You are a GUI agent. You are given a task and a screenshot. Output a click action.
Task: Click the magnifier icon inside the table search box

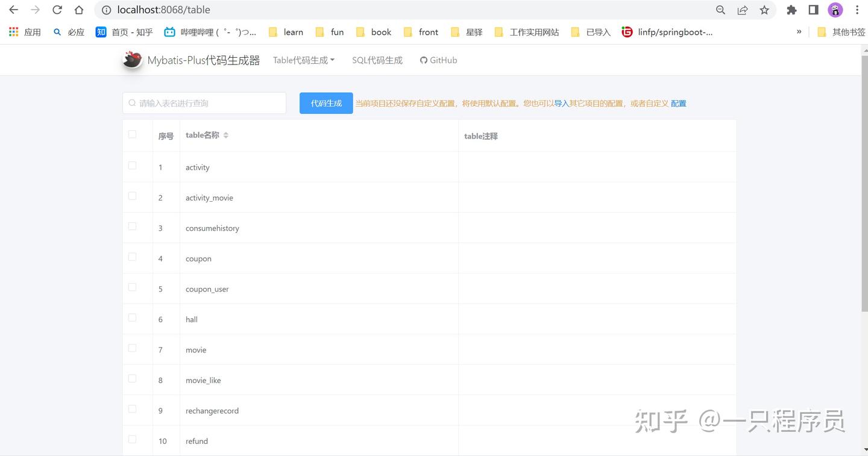(x=131, y=103)
